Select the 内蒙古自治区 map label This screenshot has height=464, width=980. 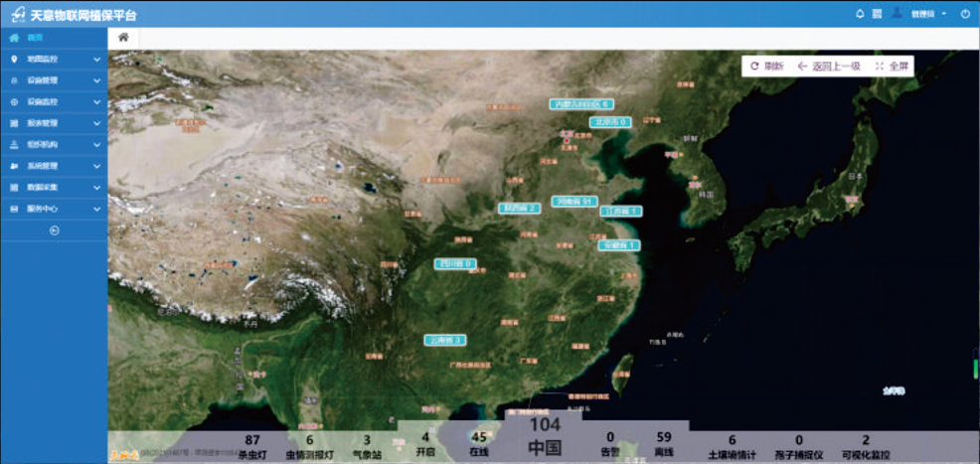click(581, 103)
